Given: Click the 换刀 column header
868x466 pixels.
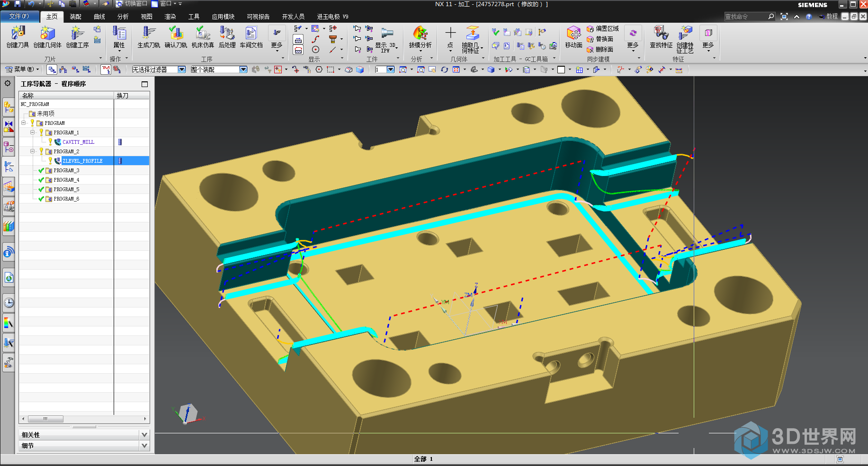Looking at the screenshot, I should pos(132,95).
